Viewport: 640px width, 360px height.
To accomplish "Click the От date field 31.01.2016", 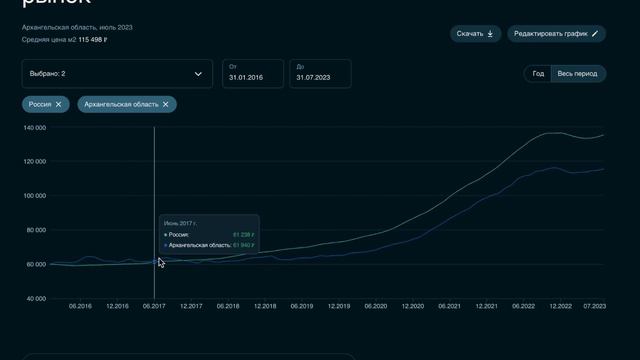I will [253, 74].
